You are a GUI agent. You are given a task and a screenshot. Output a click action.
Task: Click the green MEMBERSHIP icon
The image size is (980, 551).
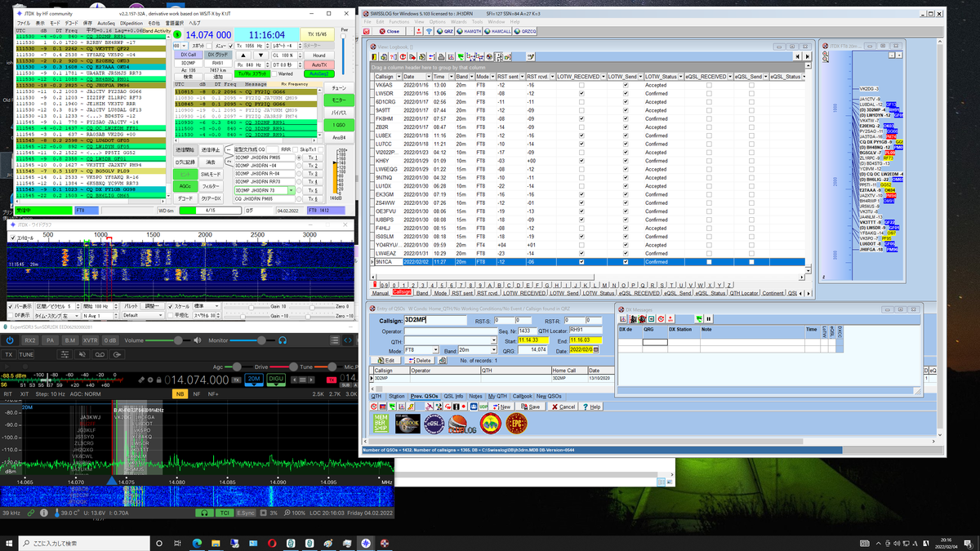point(381,424)
